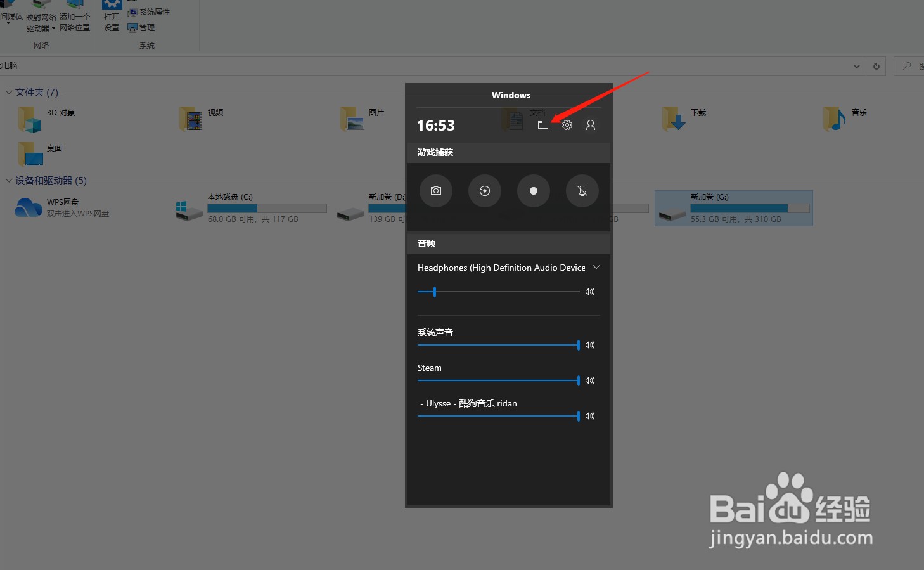Record the last moments with the replay button
The height and width of the screenshot is (570, 924).
click(485, 191)
